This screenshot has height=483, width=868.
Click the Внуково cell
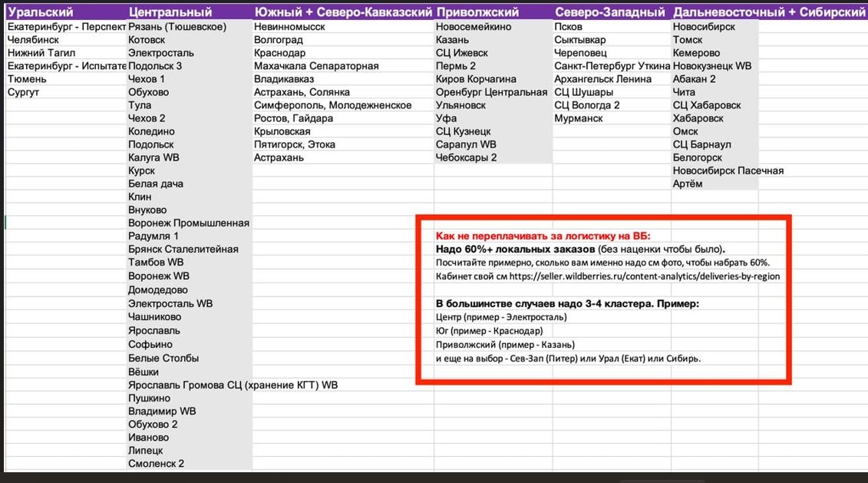(x=190, y=210)
